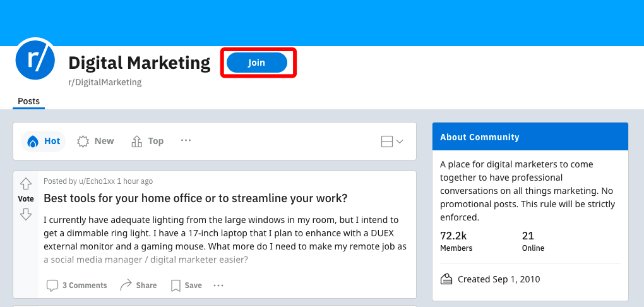Click the Digital Marketing community avatar icon

point(35,59)
